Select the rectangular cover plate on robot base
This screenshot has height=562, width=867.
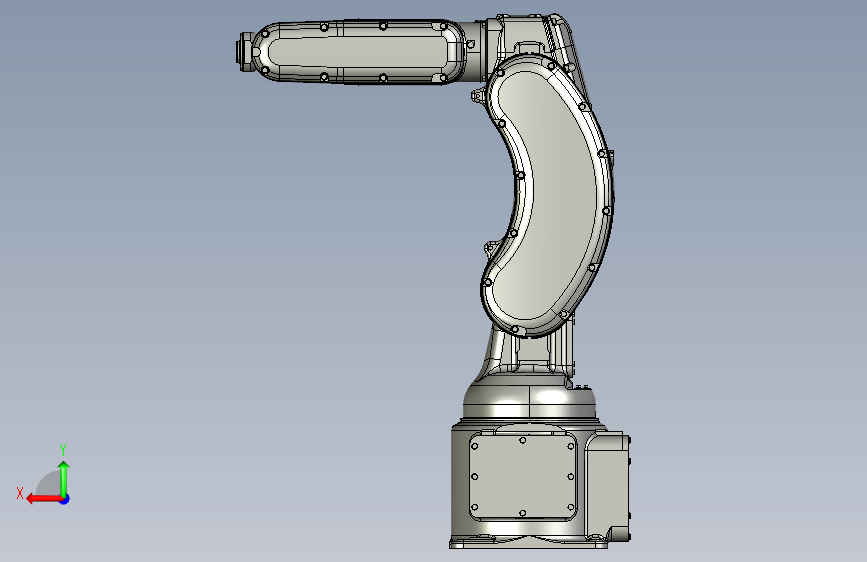point(523,477)
